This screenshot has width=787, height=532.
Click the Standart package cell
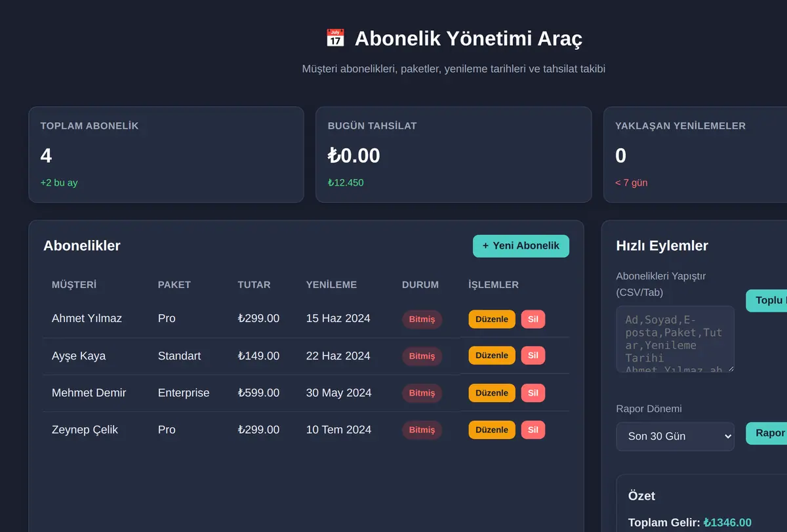point(179,356)
